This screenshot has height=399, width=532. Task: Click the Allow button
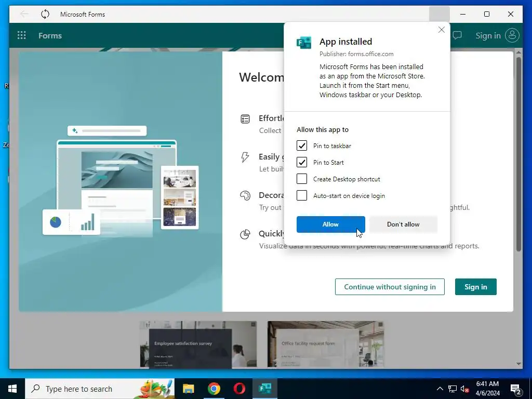(x=331, y=224)
